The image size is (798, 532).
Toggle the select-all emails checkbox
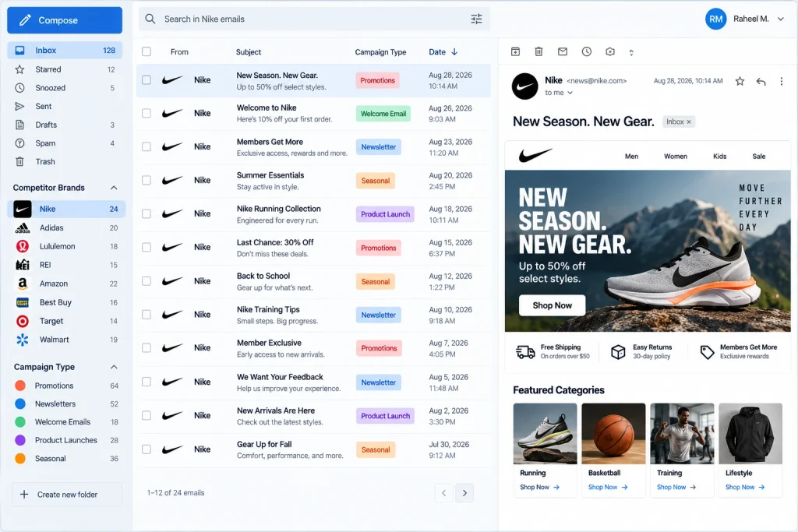[147, 51]
